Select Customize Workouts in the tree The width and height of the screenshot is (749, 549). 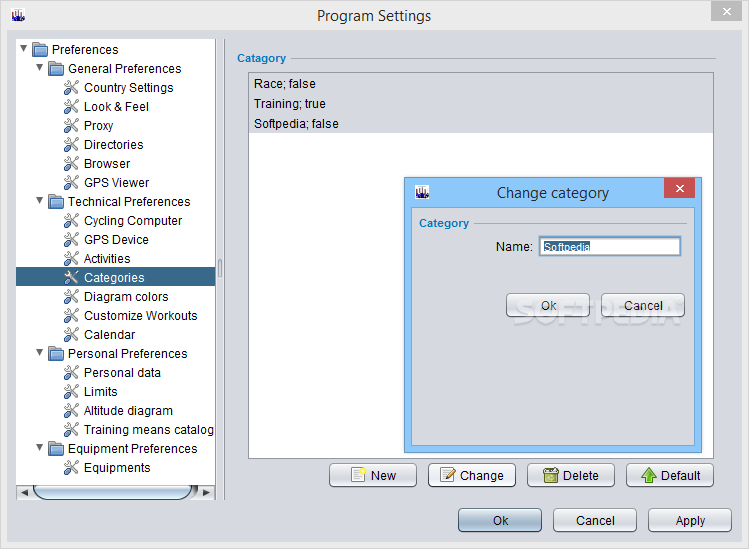(140, 316)
